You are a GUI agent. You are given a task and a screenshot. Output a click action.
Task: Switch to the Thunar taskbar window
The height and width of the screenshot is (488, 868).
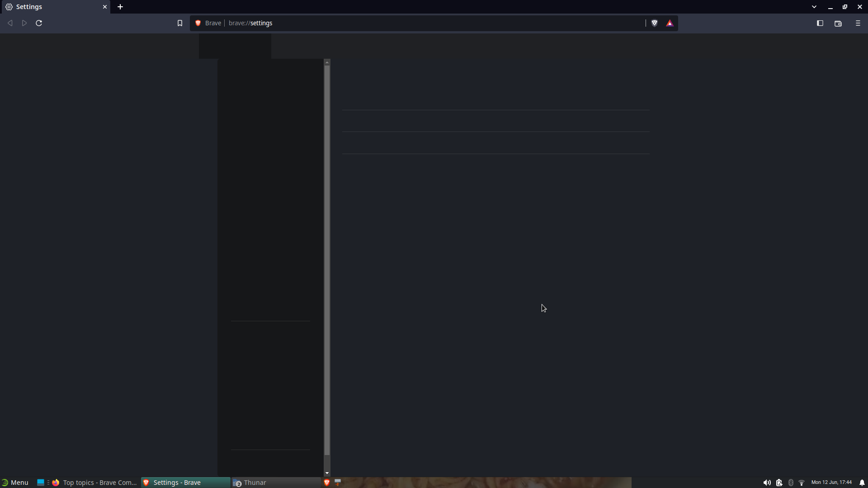click(x=255, y=483)
